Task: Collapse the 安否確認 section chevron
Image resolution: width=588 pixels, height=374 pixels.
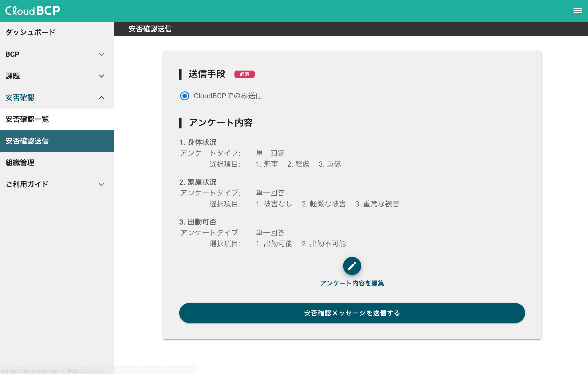Action: tap(101, 98)
